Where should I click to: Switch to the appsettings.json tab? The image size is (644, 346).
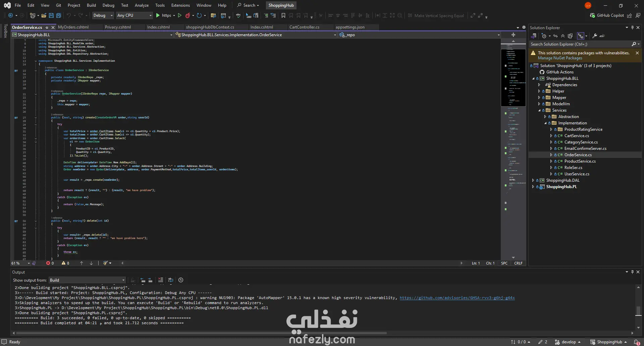coord(350,27)
